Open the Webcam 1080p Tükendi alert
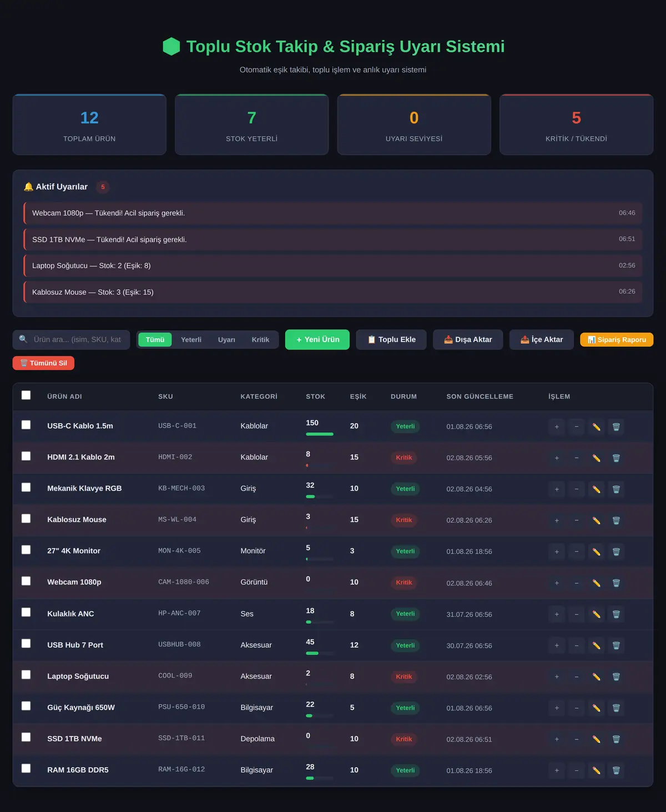This screenshot has width=666, height=812. coord(333,213)
